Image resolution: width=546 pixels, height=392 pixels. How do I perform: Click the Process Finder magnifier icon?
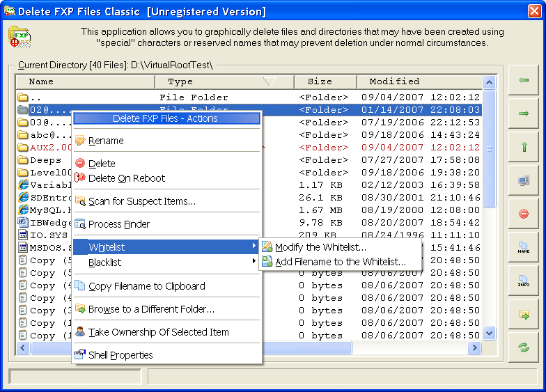tap(81, 224)
